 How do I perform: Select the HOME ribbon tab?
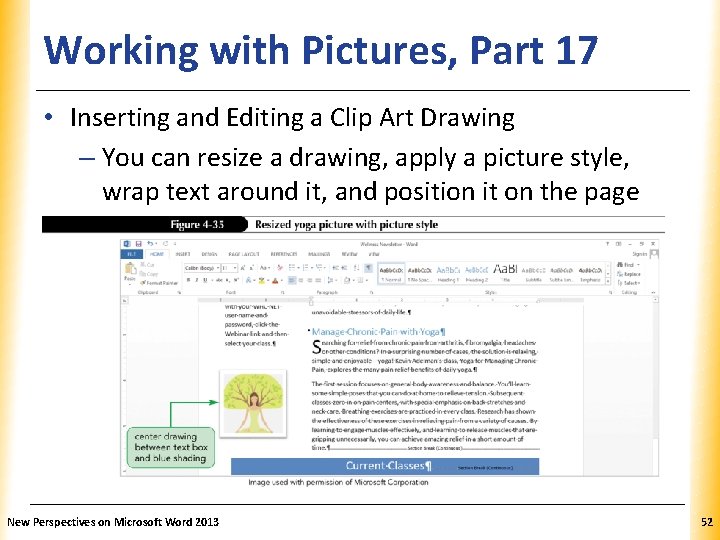click(157, 254)
